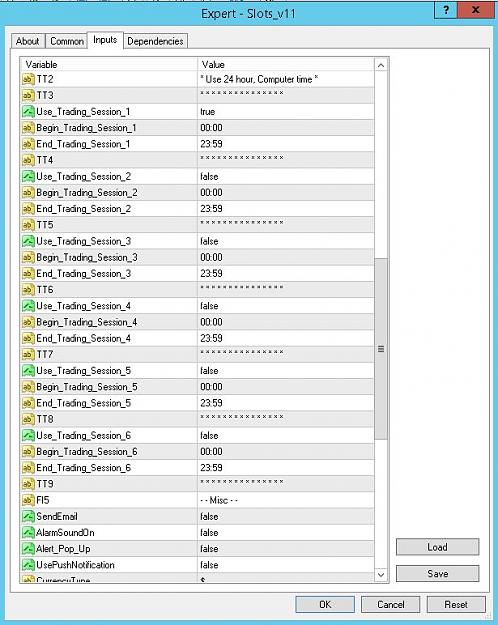Click the string icon beside End_Trading_Session_6
This screenshot has width=498, height=625.
[28, 468]
